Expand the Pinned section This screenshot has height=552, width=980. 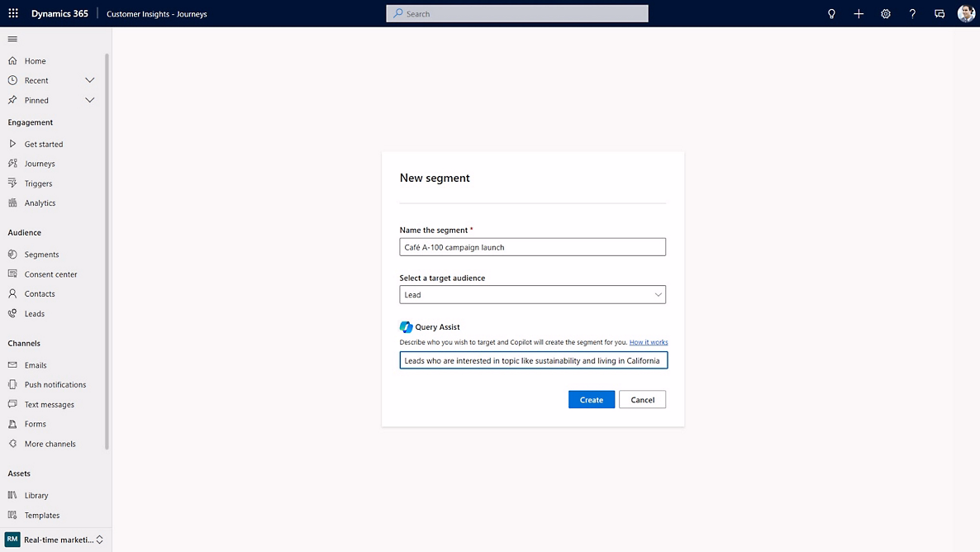(x=89, y=100)
